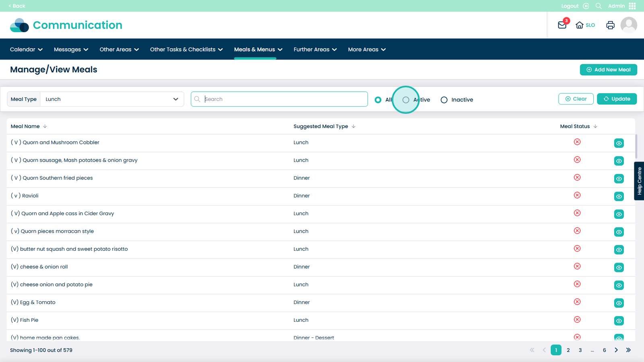Open the Meals & Menus menu
This screenshot has height=362, width=644.
pos(258,49)
